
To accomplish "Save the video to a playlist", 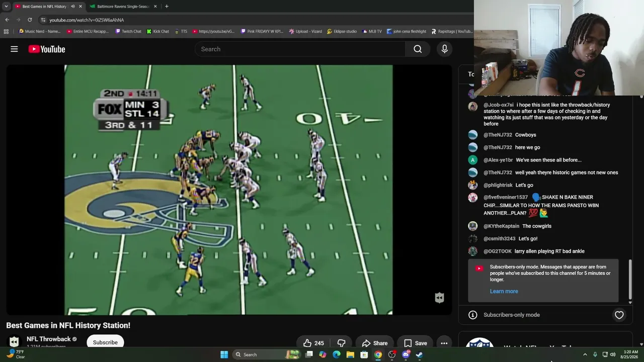I will coord(416,343).
